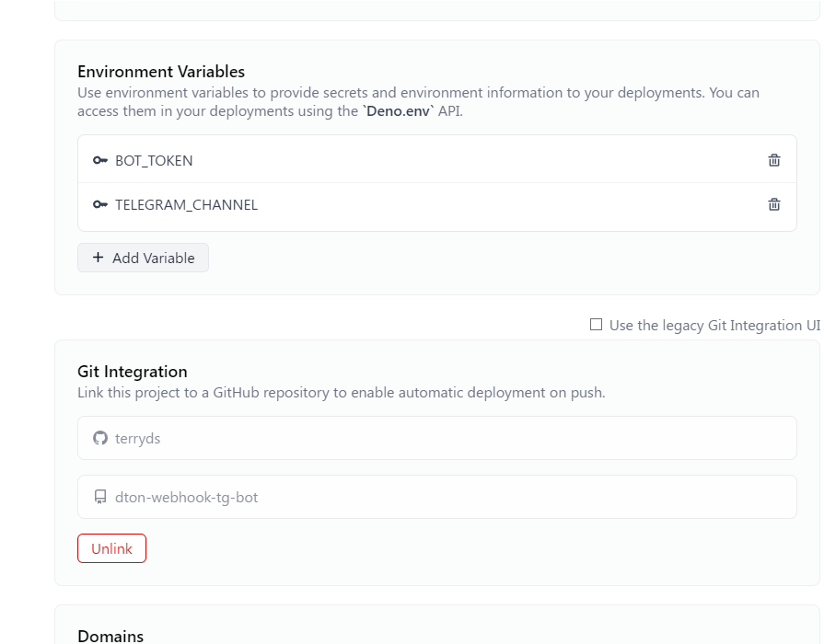Image resolution: width=836 pixels, height=644 pixels.
Task: Click the key icon beside BOT_TOKEN
Action: click(x=100, y=161)
